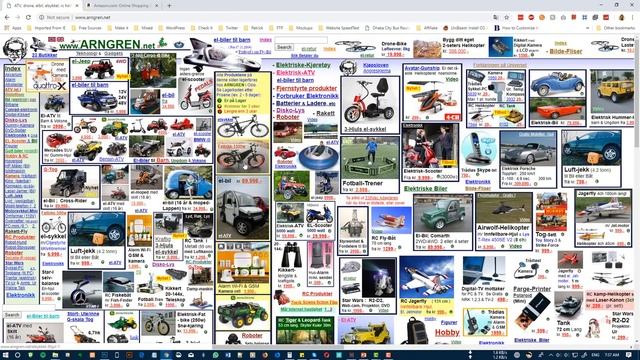The image size is (640, 360).
Task: Open the translate page icon in address bar
Action: [x=496, y=18]
